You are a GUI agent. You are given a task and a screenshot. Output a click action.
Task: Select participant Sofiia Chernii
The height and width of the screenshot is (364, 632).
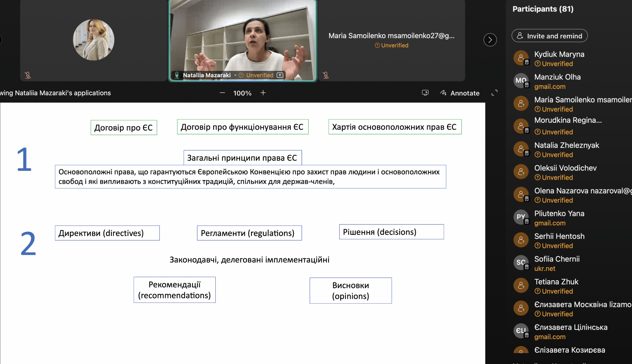pos(557,259)
